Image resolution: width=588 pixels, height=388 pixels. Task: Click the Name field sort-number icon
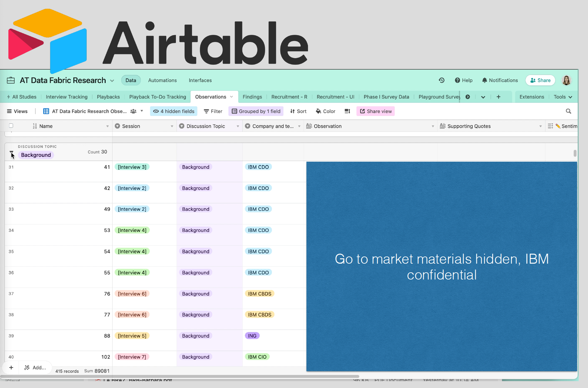(34, 126)
